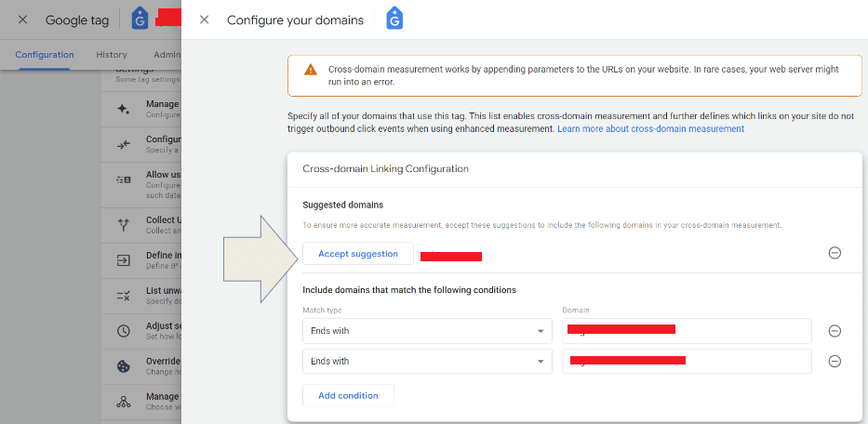The image size is (868, 424).
Task: Click the sparkle icon beside Manage setting
Action: tap(124, 109)
